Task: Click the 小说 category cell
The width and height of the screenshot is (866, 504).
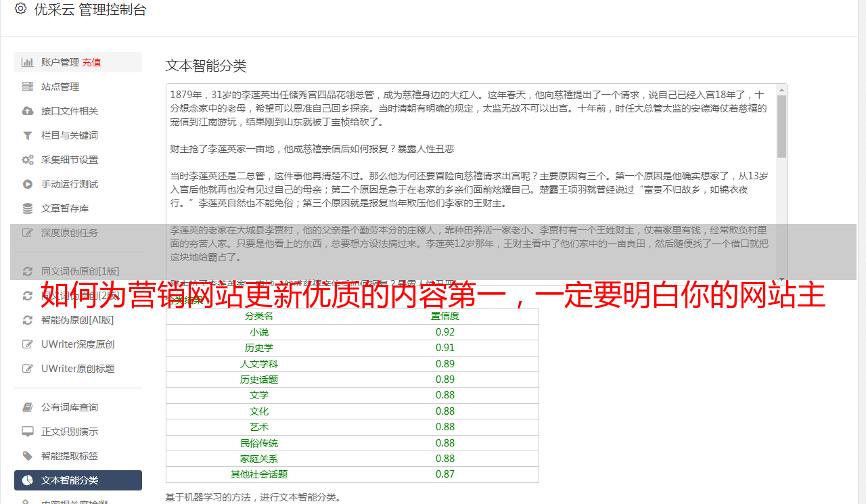Action: click(259, 332)
